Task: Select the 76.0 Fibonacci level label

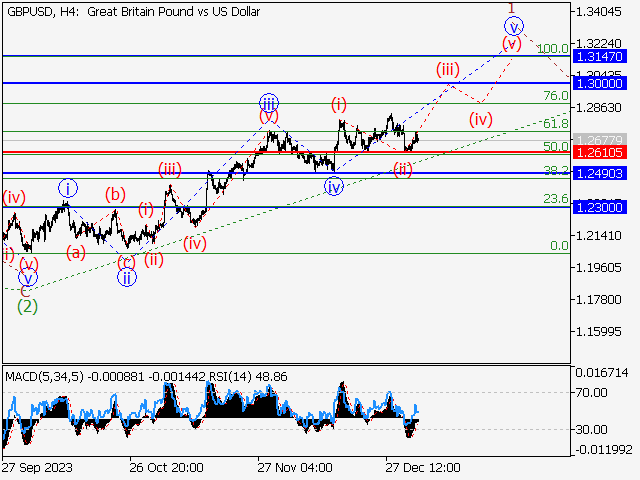Action: point(556,96)
